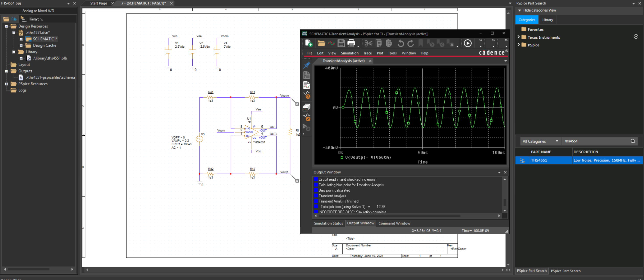Open the Plot menu
Image resolution: width=644 pixels, height=280 pixels.
click(380, 53)
